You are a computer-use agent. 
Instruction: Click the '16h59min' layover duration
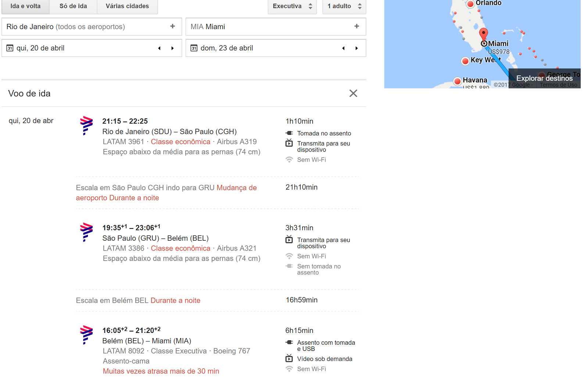301,300
